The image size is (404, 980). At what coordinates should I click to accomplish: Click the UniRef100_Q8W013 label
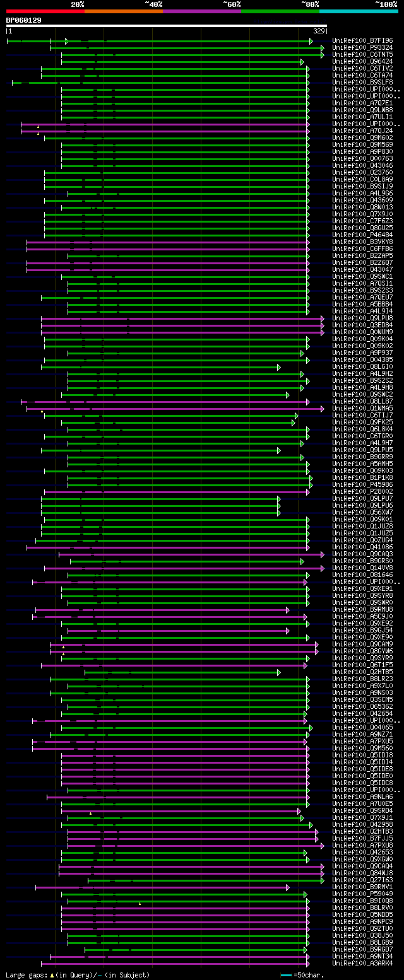(362, 207)
